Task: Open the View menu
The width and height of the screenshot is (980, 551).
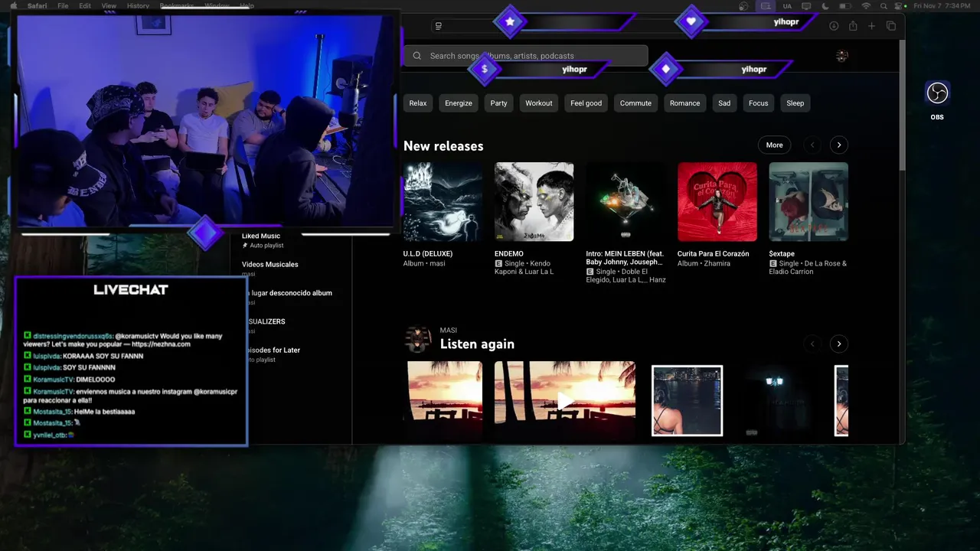Action: (x=109, y=5)
